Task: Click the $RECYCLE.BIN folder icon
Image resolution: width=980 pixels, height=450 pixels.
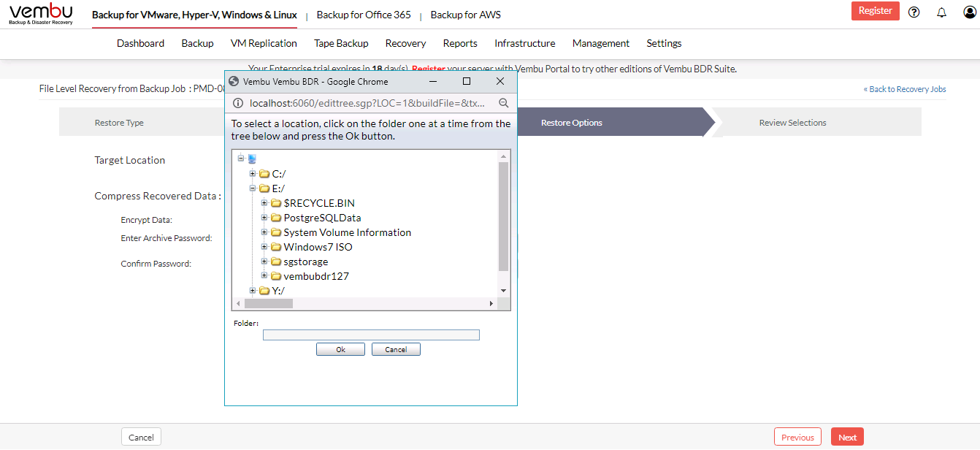Action: [x=276, y=203]
